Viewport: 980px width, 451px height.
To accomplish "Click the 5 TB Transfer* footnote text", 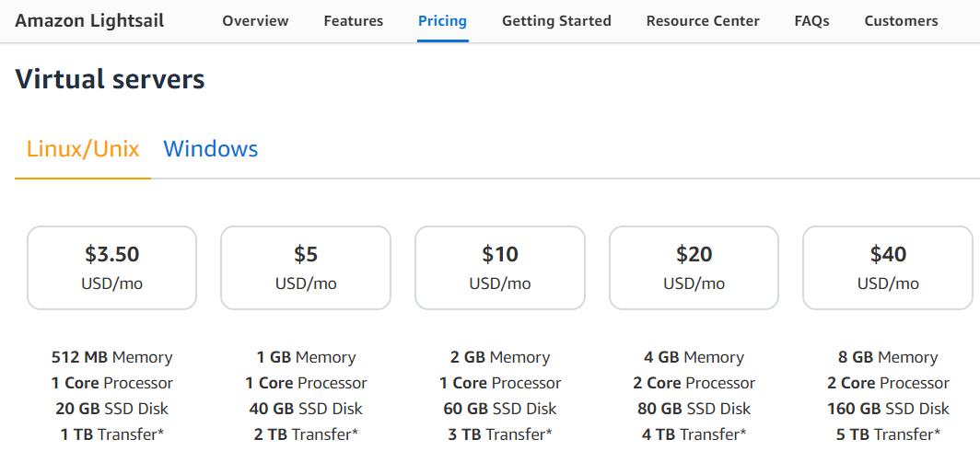I will click(x=888, y=434).
